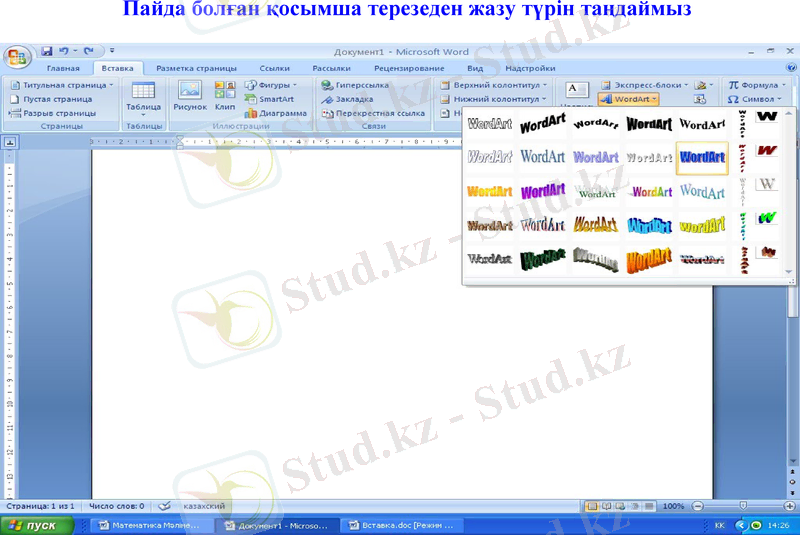The width and height of the screenshot is (800, 535).
Task: Click the zoom slider handle
Action: pos(743,506)
